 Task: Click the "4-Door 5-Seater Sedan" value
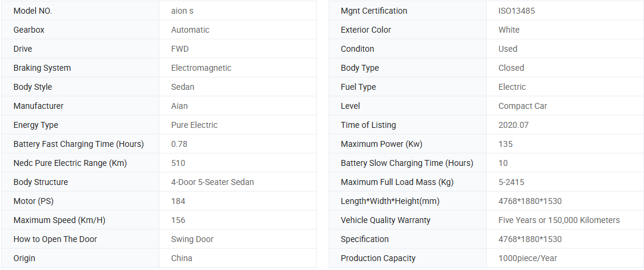[x=212, y=182]
